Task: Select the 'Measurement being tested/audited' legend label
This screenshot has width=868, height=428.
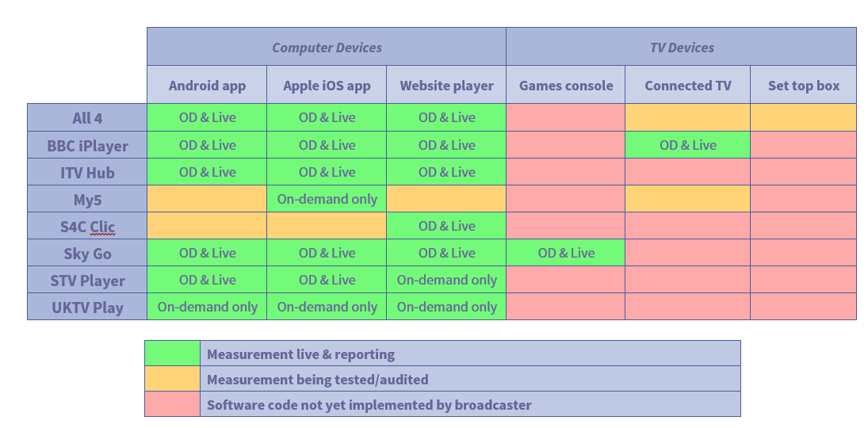Action: pos(317,380)
